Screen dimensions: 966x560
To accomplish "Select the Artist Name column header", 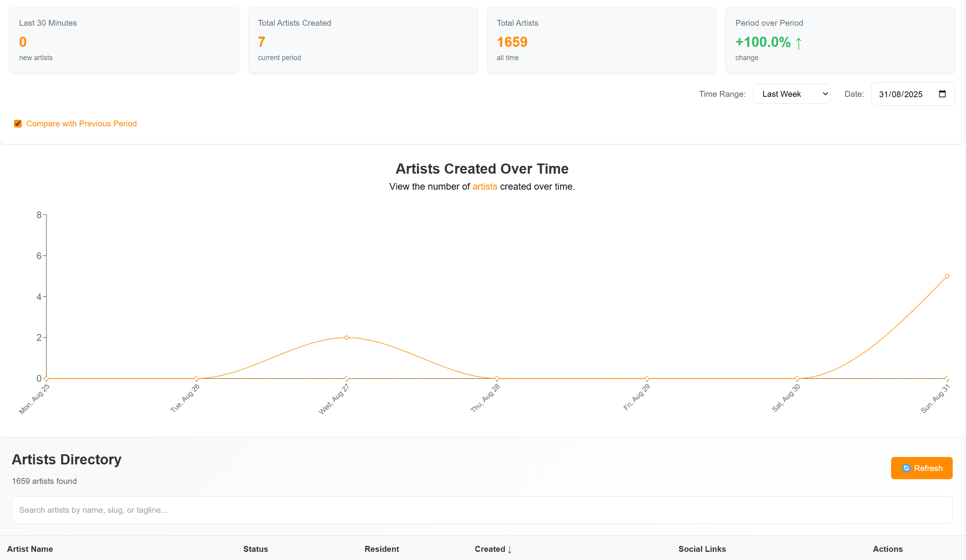I will pos(30,549).
